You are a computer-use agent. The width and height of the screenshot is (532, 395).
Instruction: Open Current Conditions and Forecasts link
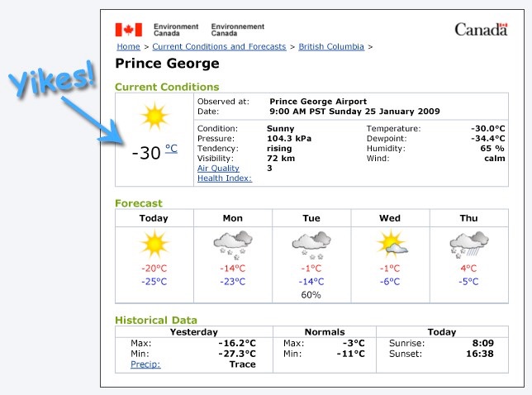218,47
